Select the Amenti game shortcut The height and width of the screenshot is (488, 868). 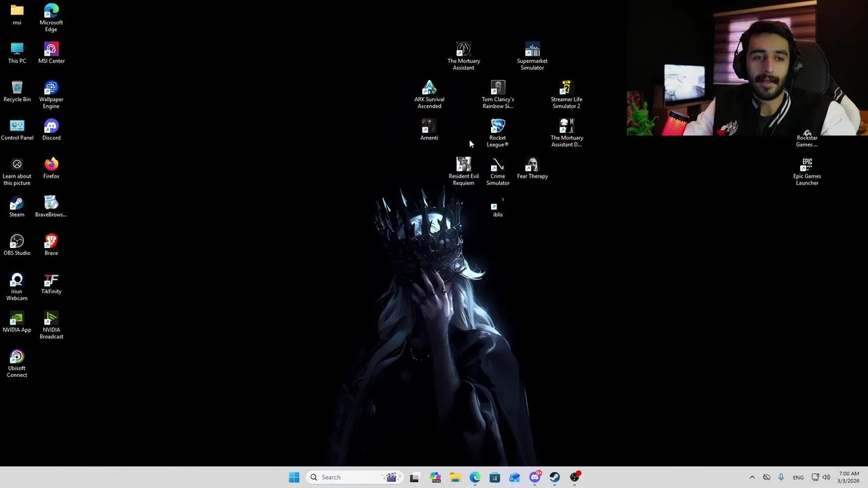[429, 130]
